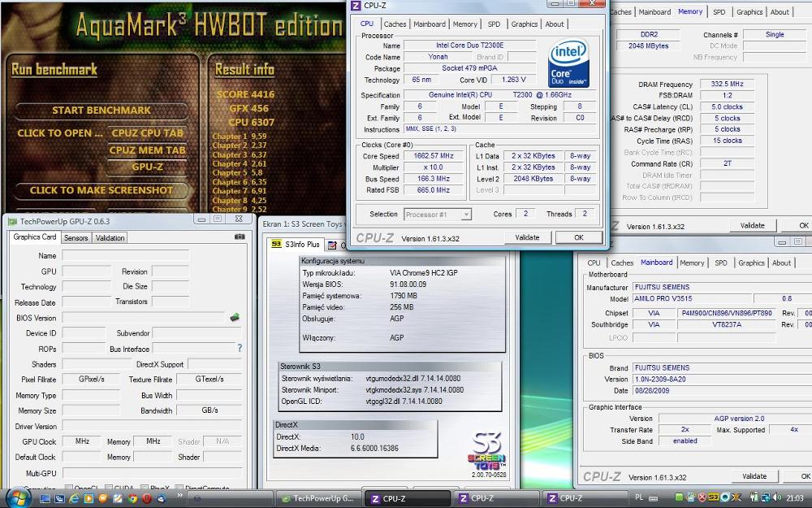Click CPUZ CPU TAB button in AquaMark
812x508 pixels.
coord(147,133)
